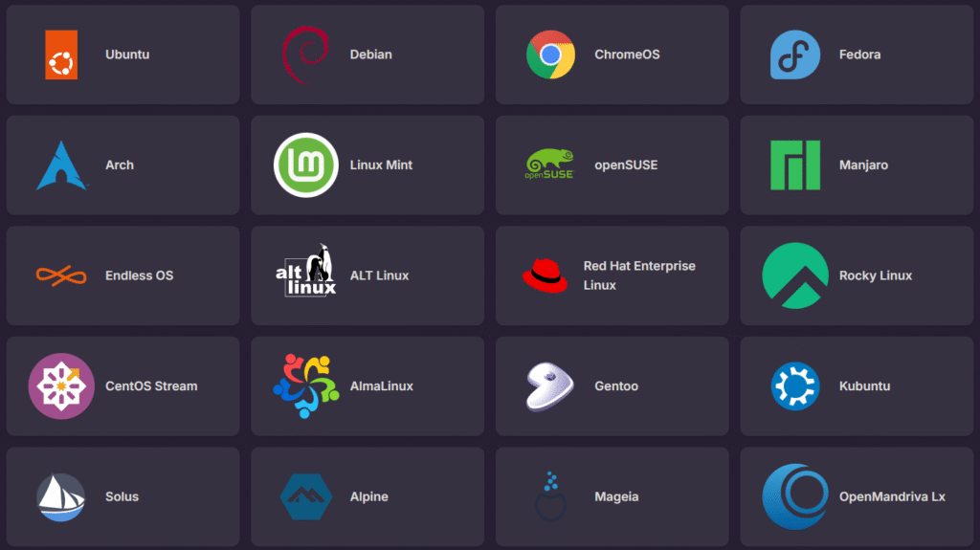The width and height of the screenshot is (980, 550).
Task: Click the Linux Mint logo
Action: 305,165
